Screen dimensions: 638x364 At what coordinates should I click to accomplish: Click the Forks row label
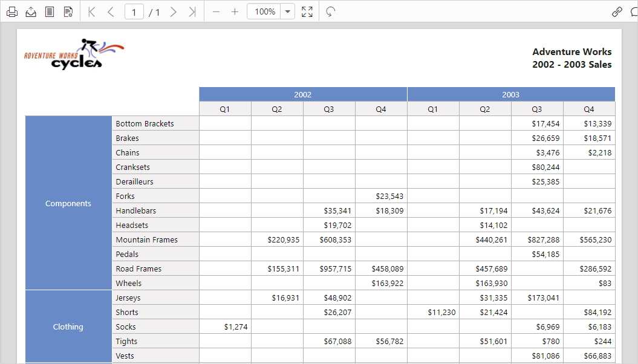tap(125, 196)
